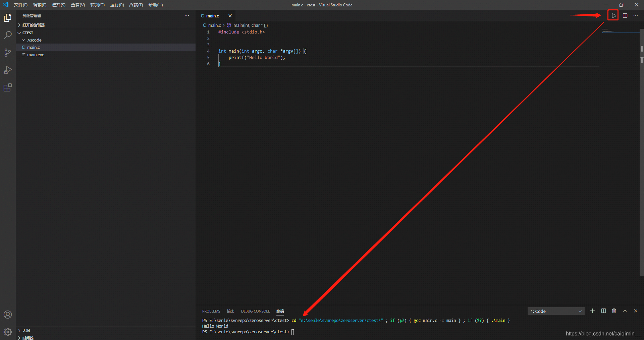
Task: Open the 帮助(H) menu
Action: pyautogui.click(x=156, y=5)
